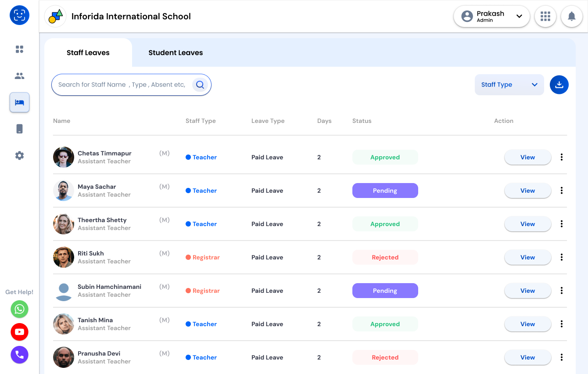
Task: Click the purple phone call icon
Action: (19, 355)
